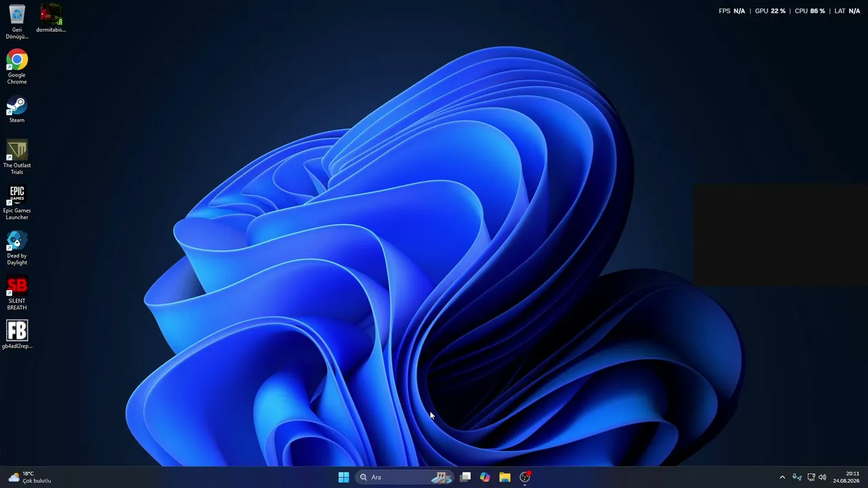Launch Copilot from the taskbar

click(x=485, y=477)
